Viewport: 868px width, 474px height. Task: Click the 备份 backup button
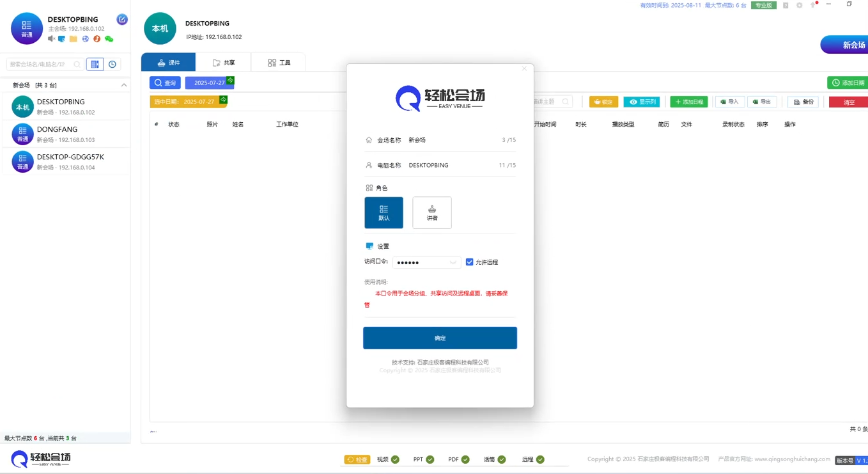point(803,102)
